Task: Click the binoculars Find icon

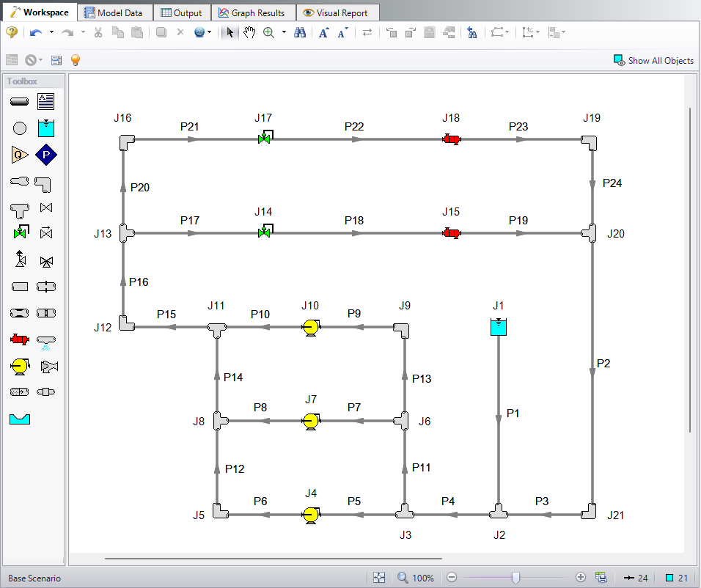Action: pyautogui.click(x=299, y=32)
